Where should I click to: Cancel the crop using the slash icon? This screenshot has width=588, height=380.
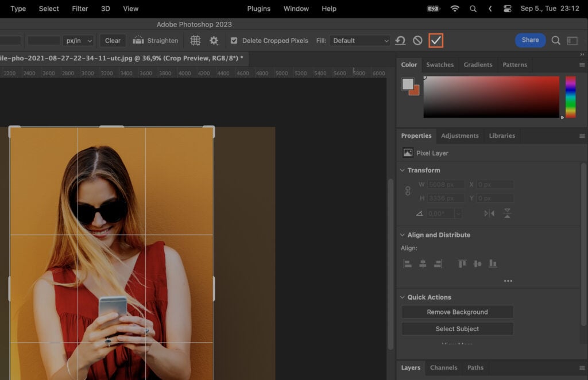click(417, 40)
